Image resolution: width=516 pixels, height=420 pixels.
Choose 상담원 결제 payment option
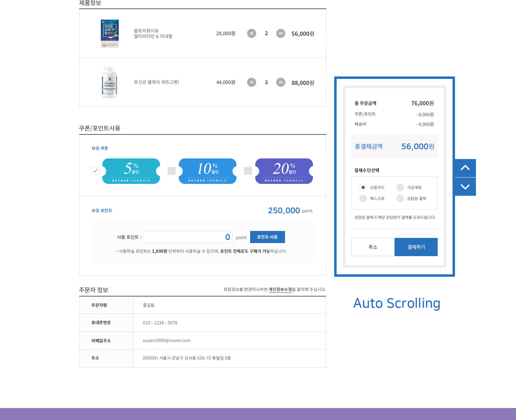point(400,198)
